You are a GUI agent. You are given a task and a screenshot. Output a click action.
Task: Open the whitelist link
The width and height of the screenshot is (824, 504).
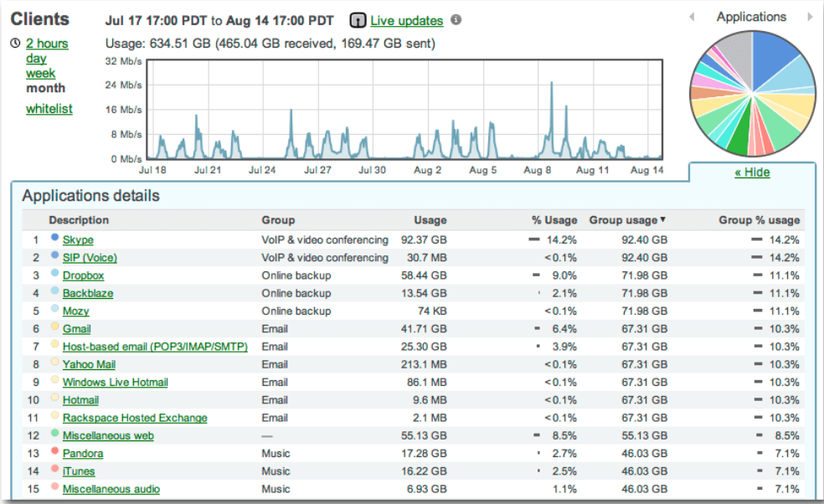point(49,109)
